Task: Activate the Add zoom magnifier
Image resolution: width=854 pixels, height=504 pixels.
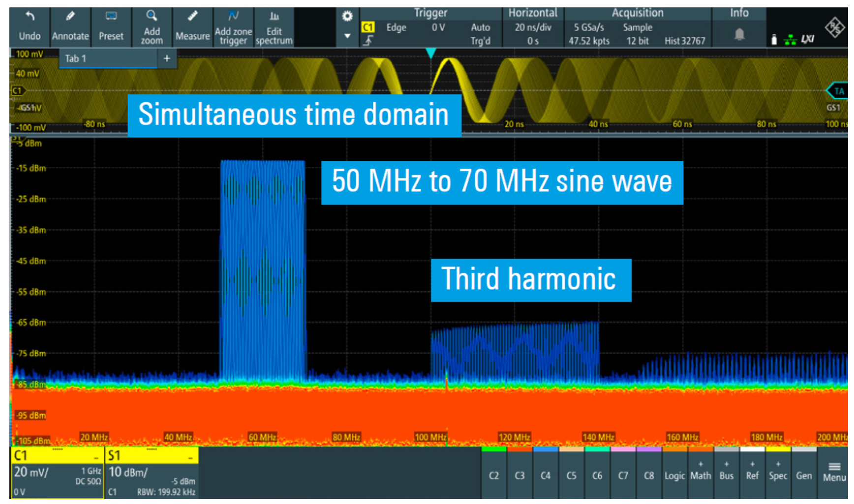Action: point(152,16)
